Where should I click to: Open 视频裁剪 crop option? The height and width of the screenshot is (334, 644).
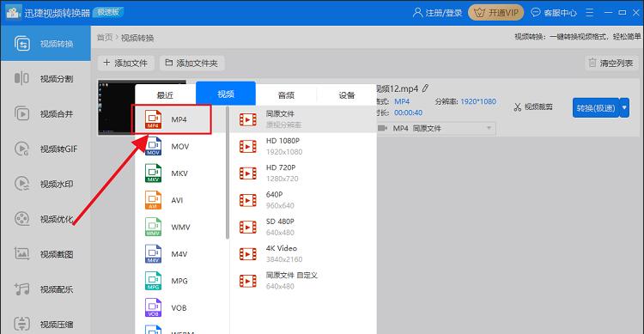click(x=533, y=106)
